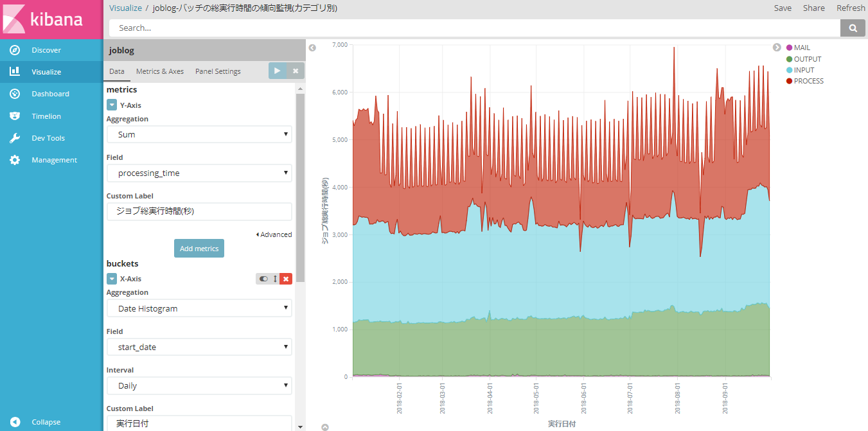Switch to the Metrics & Axes tab

pos(159,71)
